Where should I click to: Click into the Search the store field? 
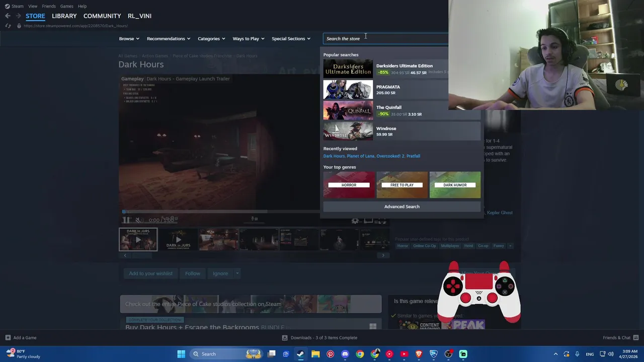[385, 39]
